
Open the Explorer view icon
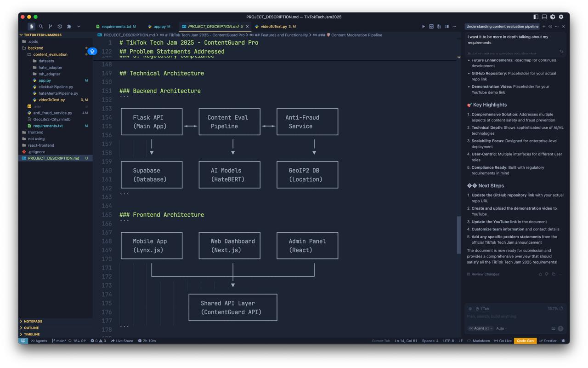pyautogui.click(x=31, y=27)
